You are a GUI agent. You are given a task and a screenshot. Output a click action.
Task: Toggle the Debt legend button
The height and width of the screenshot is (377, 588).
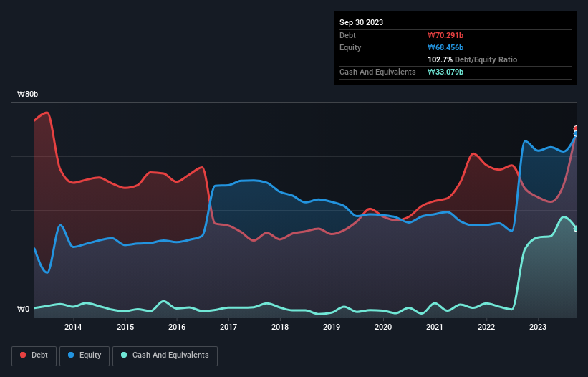click(x=34, y=355)
